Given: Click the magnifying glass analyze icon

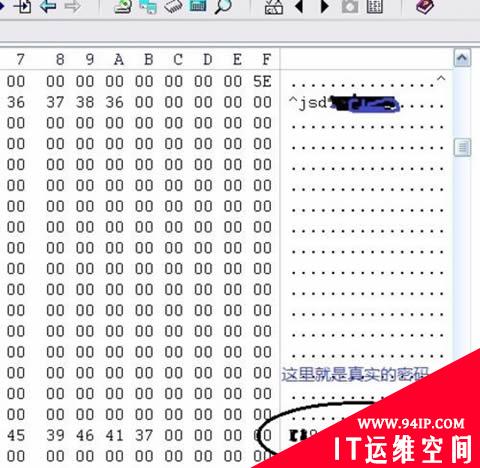Looking at the screenshot, I should pyautogui.click(x=223, y=6).
